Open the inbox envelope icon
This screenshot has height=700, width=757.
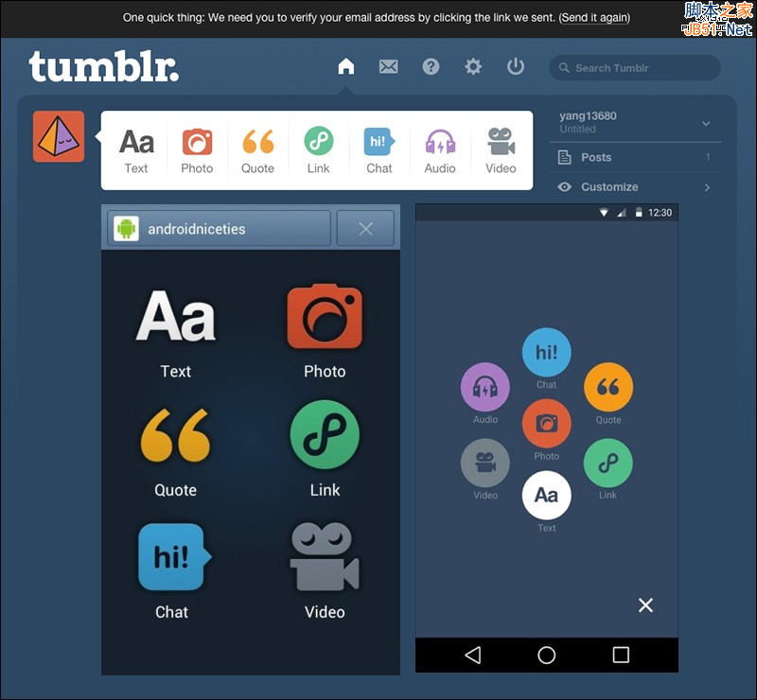click(x=388, y=66)
